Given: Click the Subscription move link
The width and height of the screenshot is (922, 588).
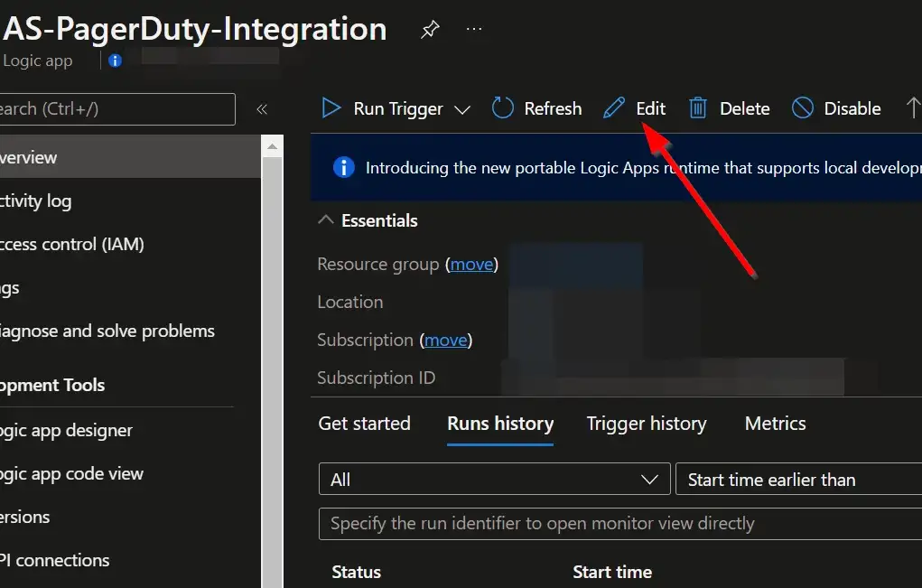Looking at the screenshot, I should coord(446,341).
